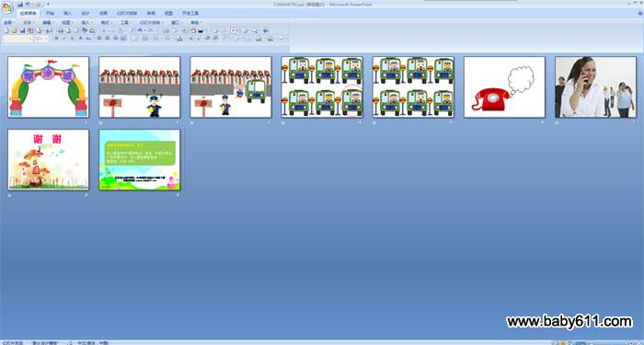Image resolution: width=644 pixels, height=345 pixels.
Task: Open the 工具 menu in the classic menu bar
Action: (126, 23)
